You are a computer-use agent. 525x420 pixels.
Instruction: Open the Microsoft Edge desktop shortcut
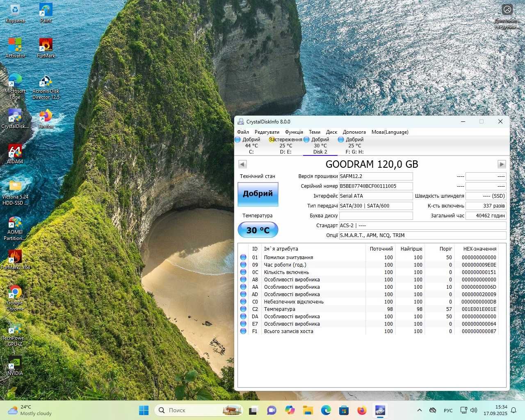[x=15, y=87]
